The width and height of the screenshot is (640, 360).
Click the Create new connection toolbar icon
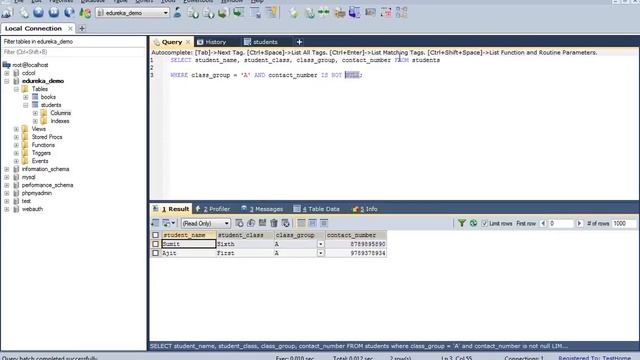coord(7,13)
